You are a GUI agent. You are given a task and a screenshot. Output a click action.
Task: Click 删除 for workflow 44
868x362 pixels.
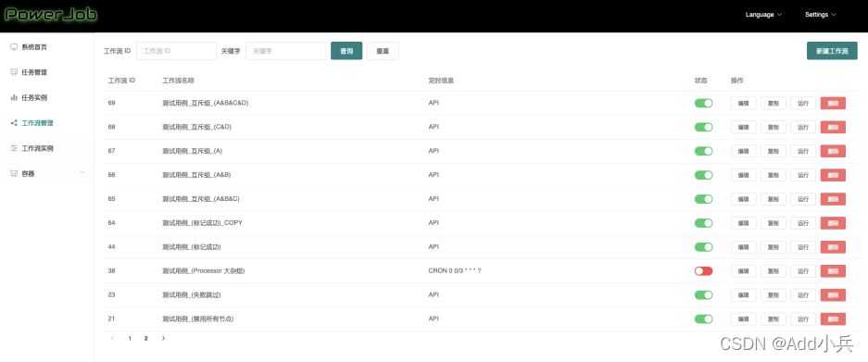[833, 247]
